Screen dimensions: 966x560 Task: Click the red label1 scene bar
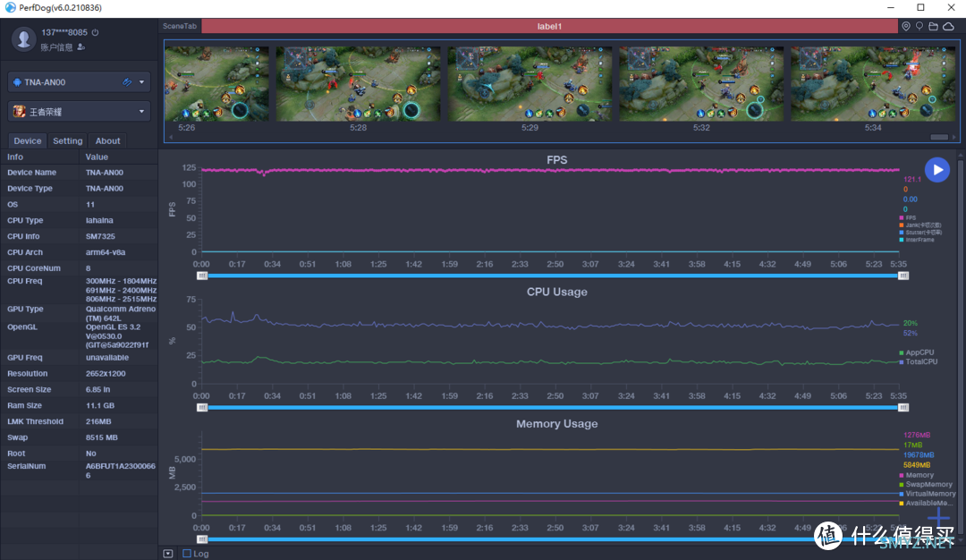549,26
